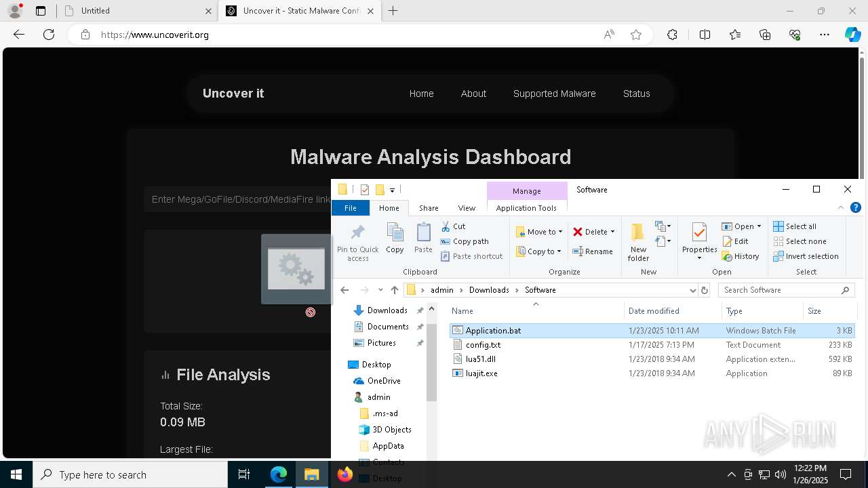868x488 pixels.
Task: Click Copy path in ribbon
Action: click(465, 241)
